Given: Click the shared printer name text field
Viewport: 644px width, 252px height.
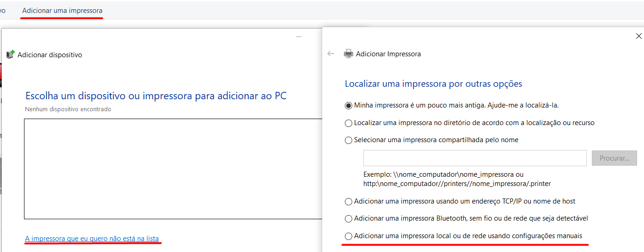Looking at the screenshot, I should point(475,158).
